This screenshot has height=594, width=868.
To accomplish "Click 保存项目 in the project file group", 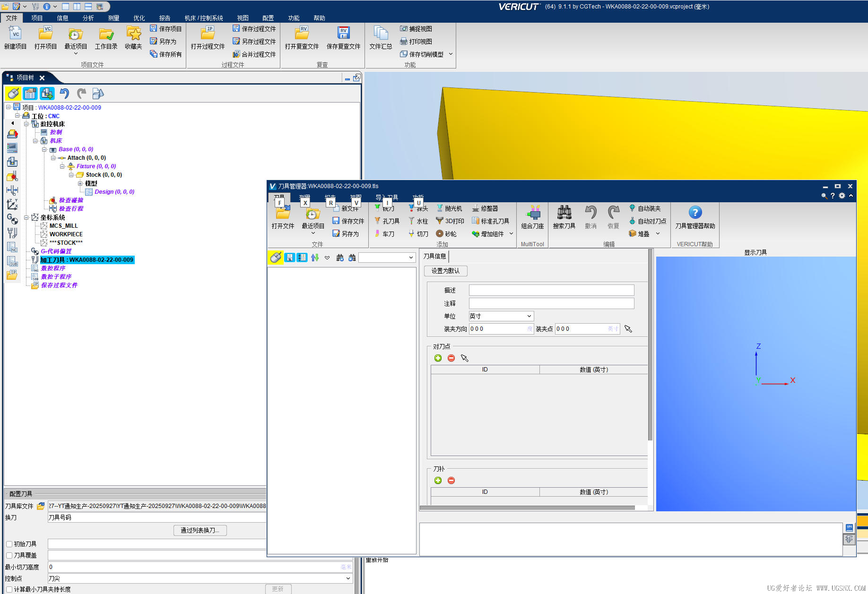I will tap(166, 29).
